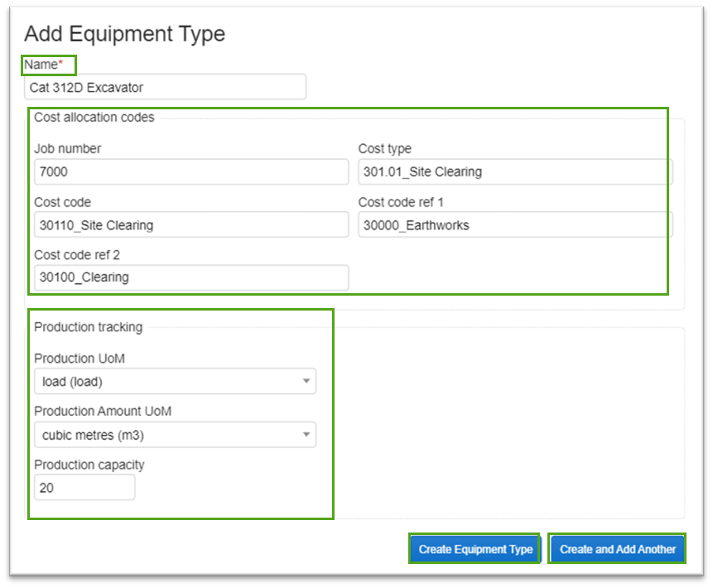Click the Create Equipment Type button
Image resolution: width=713 pixels, height=588 pixels.
point(475,548)
